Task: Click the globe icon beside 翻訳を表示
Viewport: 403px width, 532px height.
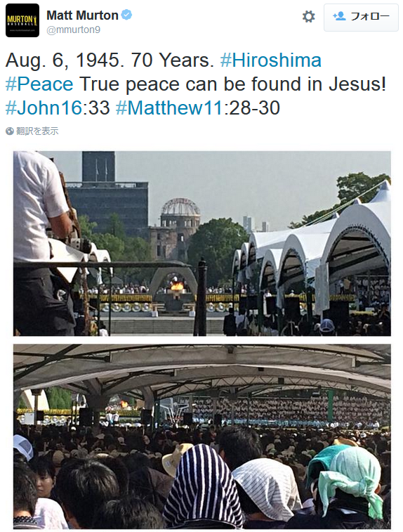Action: 10,131
